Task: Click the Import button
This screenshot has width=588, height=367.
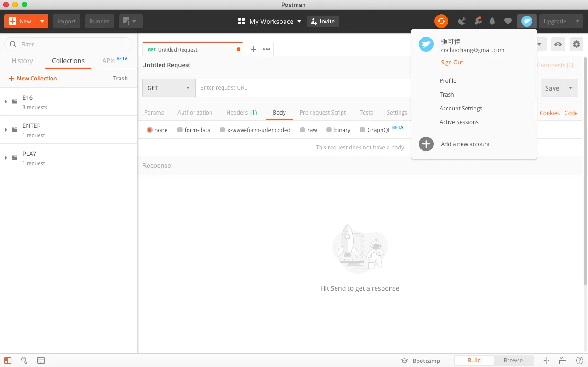Action: click(x=67, y=21)
